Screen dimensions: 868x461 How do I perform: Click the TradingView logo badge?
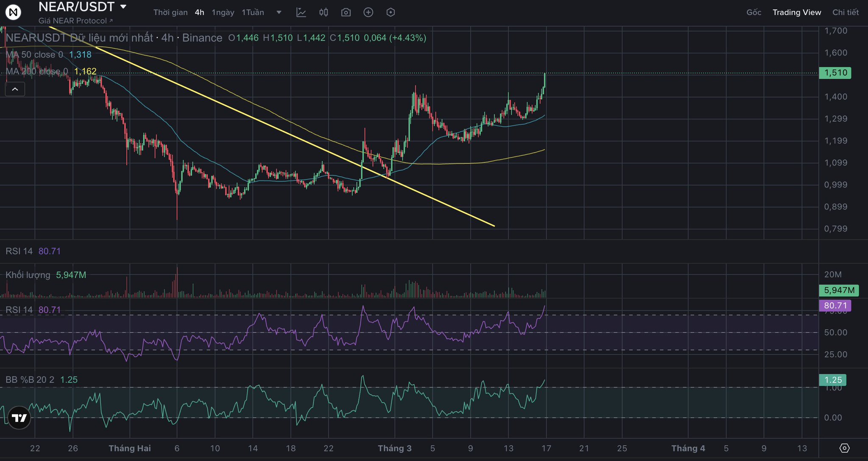[19, 418]
